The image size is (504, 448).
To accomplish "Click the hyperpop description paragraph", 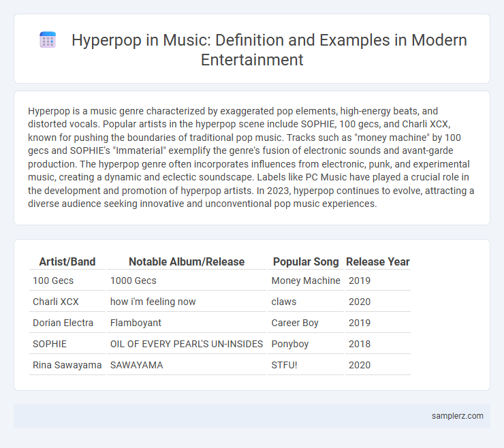I will [x=251, y=157].
